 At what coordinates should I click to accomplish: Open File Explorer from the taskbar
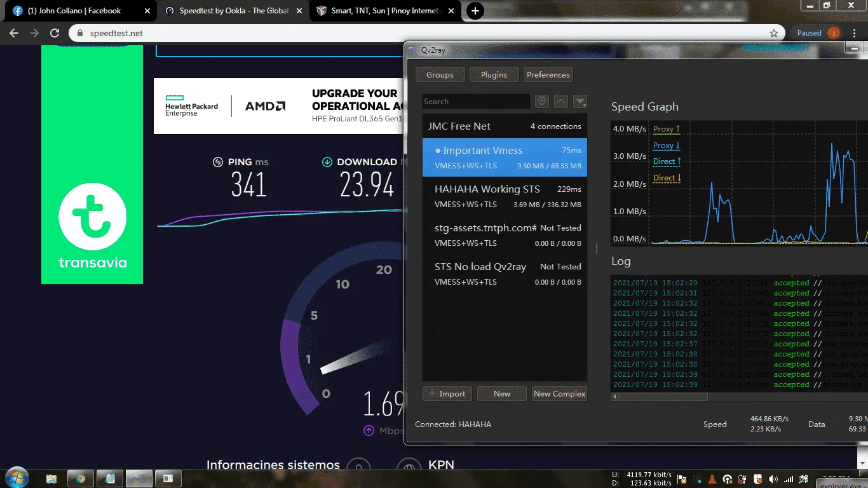click(51, 478)
